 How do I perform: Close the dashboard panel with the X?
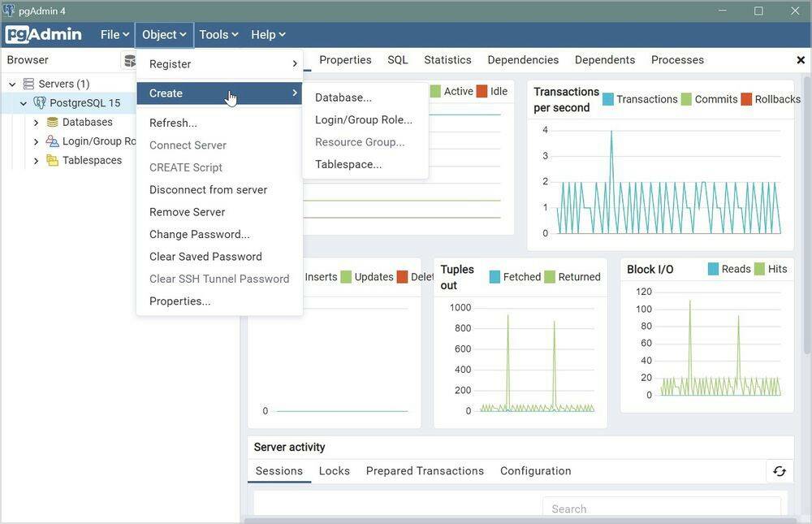click(x=801, y=60)
